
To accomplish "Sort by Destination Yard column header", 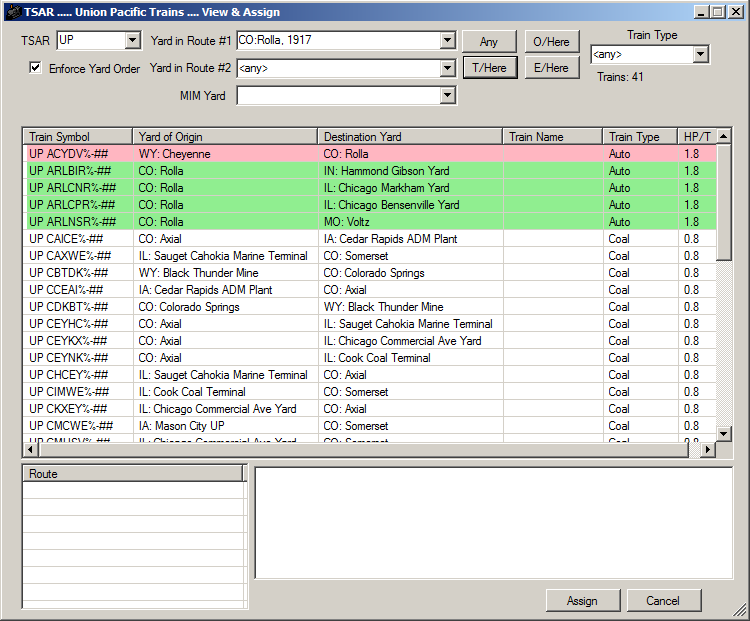I will pyautogui.click(x=410, y=137).
